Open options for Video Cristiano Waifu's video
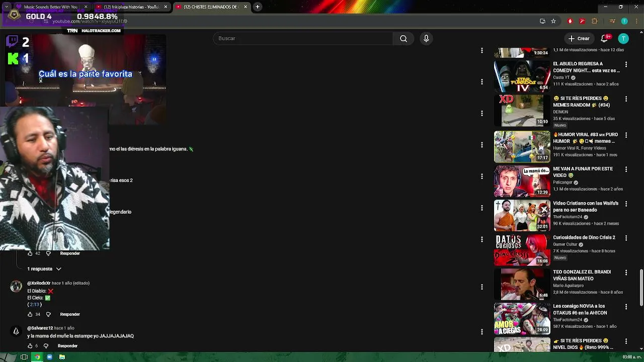 coord(626,204)
